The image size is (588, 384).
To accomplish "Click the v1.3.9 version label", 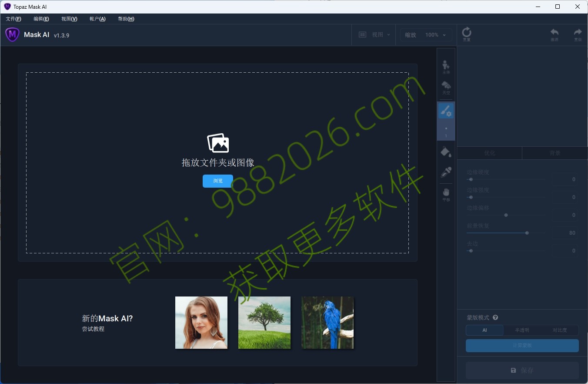I will point(61,35).
